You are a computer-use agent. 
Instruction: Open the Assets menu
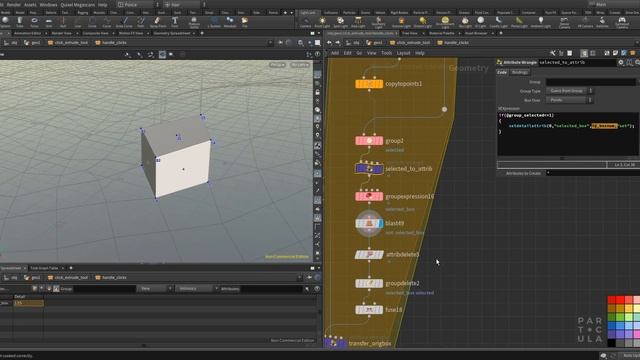click(x=30, y=4)
